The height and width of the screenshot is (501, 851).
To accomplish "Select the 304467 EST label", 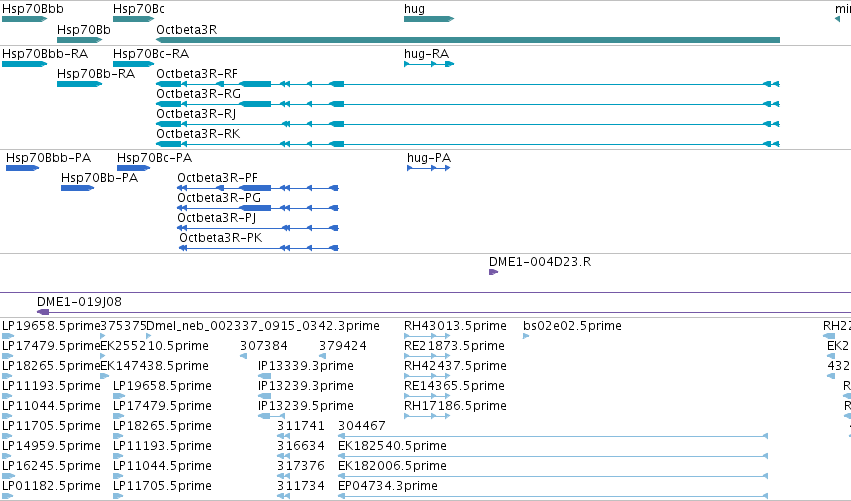I will click(362, 426).
